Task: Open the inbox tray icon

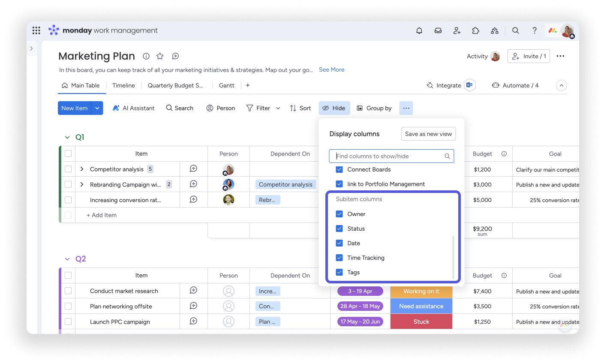Action: click(x=438, y=30)
